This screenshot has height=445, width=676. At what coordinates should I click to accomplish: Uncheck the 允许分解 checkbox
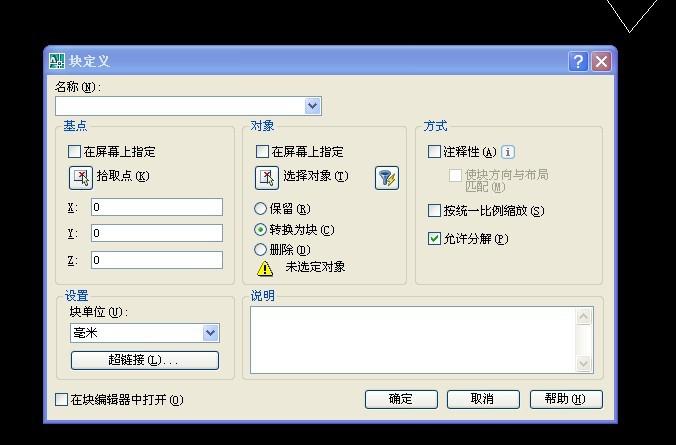(x=434, y=239)
